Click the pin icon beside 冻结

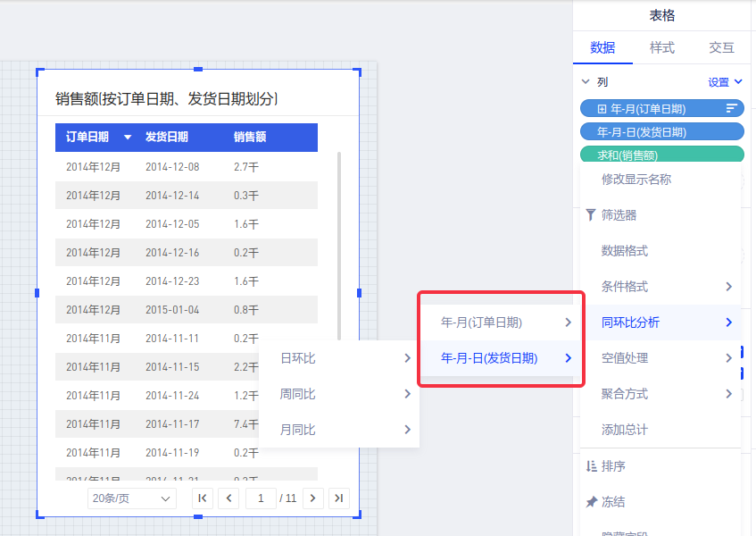pos(590,502)
